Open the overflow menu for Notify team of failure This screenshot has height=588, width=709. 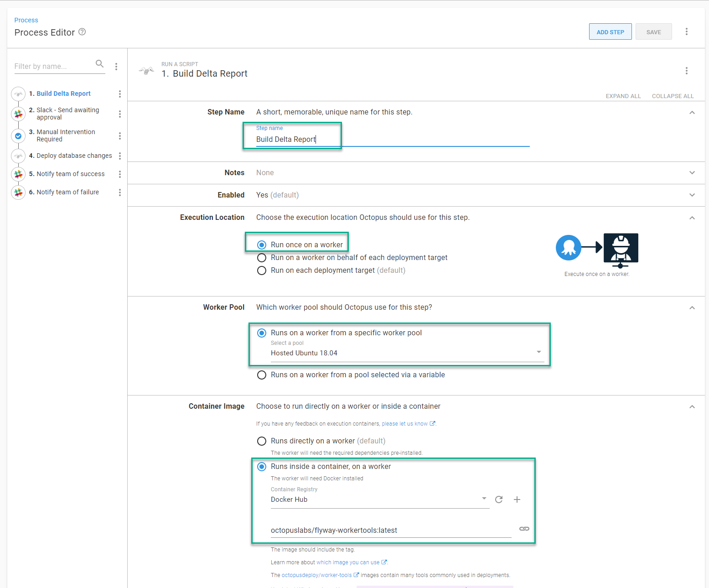pos(119,192)
